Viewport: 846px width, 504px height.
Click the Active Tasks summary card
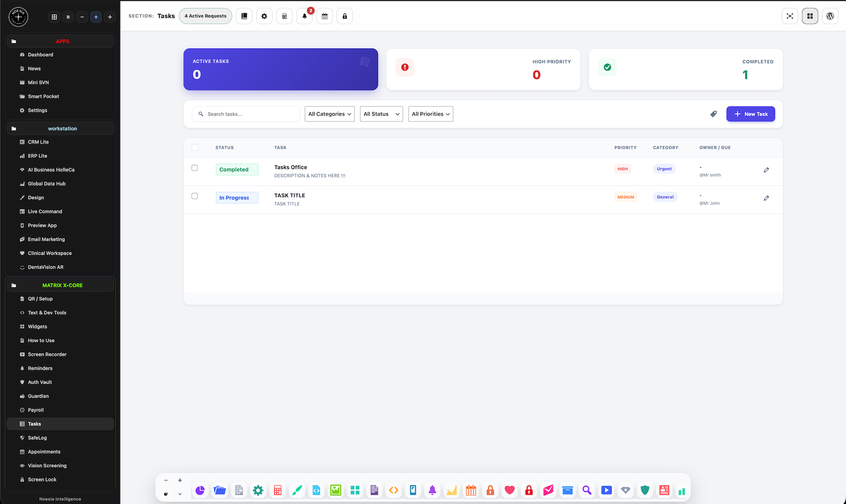coord(281,69)
